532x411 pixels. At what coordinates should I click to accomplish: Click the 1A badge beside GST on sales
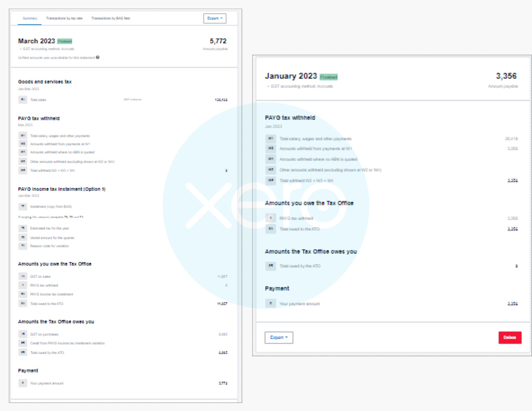(23, 276)
